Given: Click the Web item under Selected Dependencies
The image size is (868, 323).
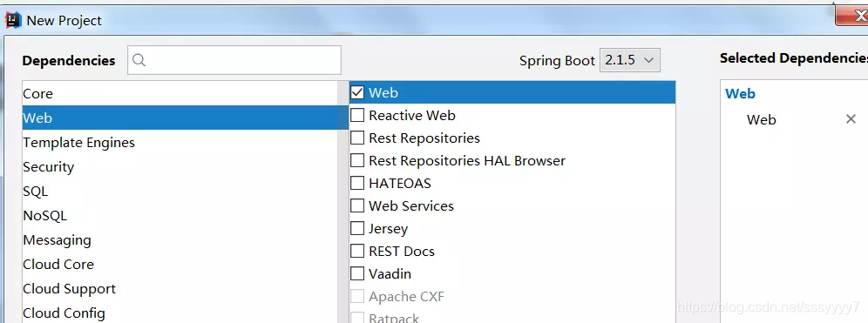Looking at the screenshot, I should pyautogui.click(x=761, y=119).
